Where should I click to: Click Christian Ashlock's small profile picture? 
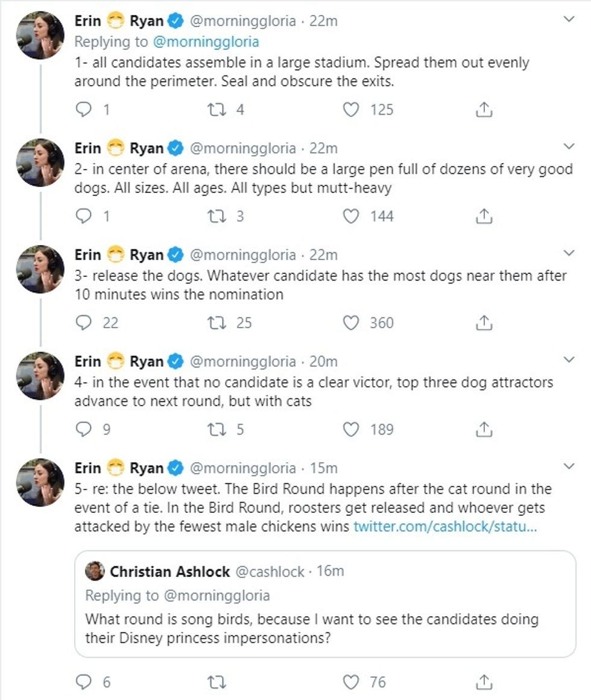pyautogui.click(x=95, y=571)
